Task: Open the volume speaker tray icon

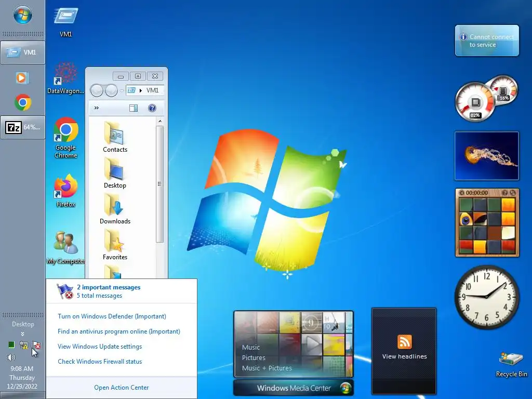Action: tap(11, 357)
